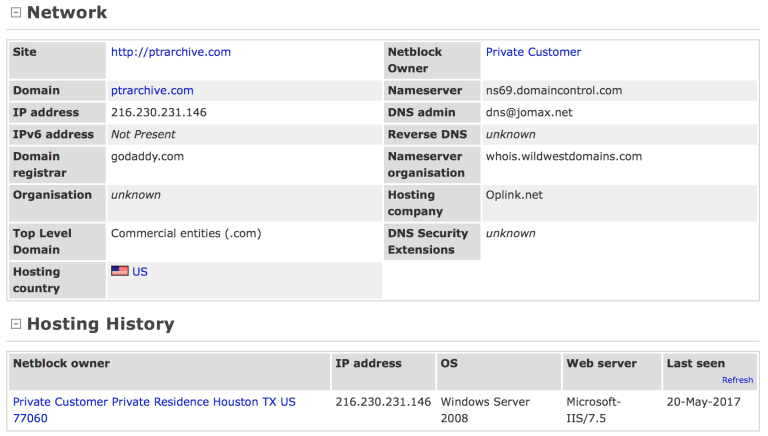Open the http://ptrarchive.com site link
The width and height of the screenshot is (768, 436).
click(171, 52)
